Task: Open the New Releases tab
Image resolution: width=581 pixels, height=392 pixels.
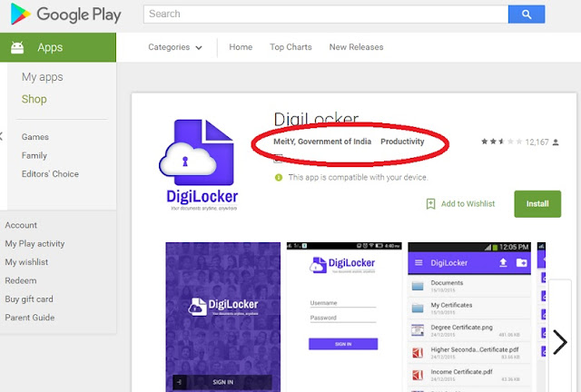Action: pos(356,47)
